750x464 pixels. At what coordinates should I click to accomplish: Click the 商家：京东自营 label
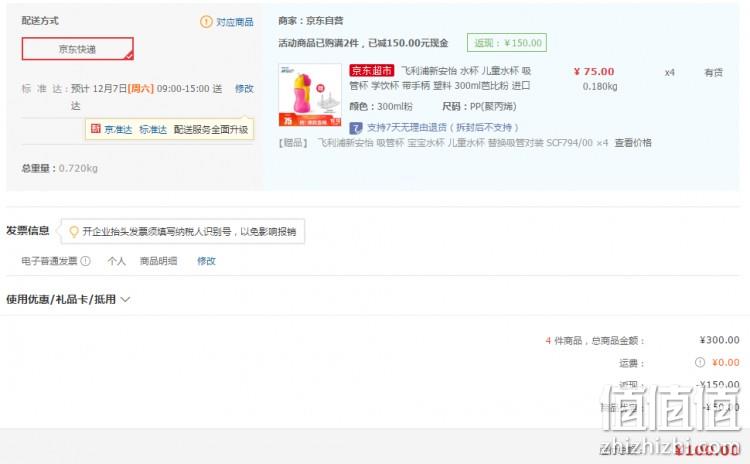311,21
